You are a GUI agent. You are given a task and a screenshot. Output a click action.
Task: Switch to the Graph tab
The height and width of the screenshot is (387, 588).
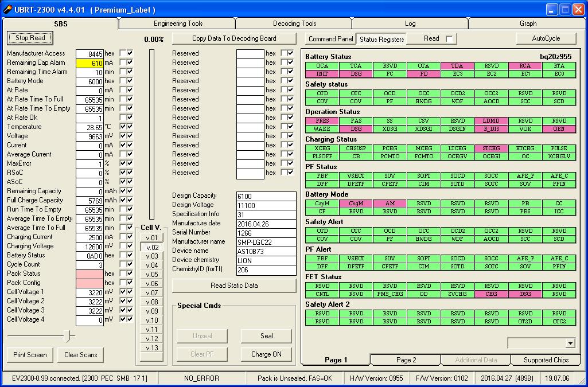pyautogui.click(x=528, y=24)
